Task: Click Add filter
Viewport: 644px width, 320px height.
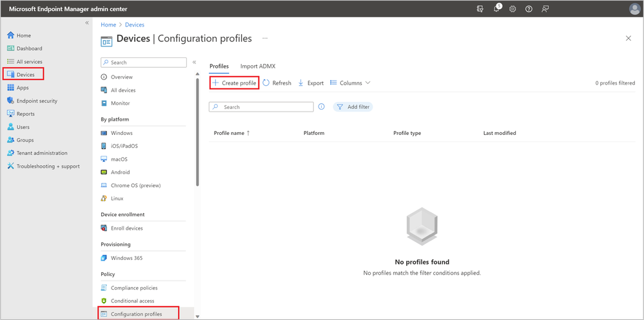Action: pyautogui.click(x=353, y=107)
